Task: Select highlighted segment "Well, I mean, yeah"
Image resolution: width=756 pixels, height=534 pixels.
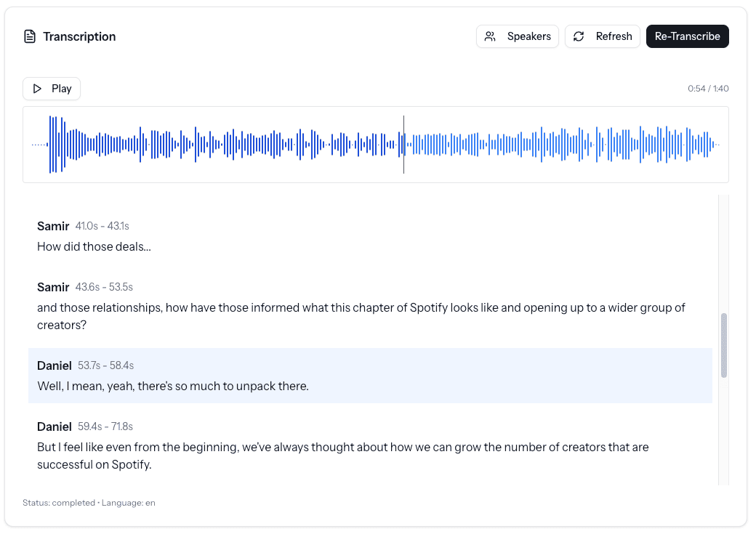Action: (x=370, y=376)
